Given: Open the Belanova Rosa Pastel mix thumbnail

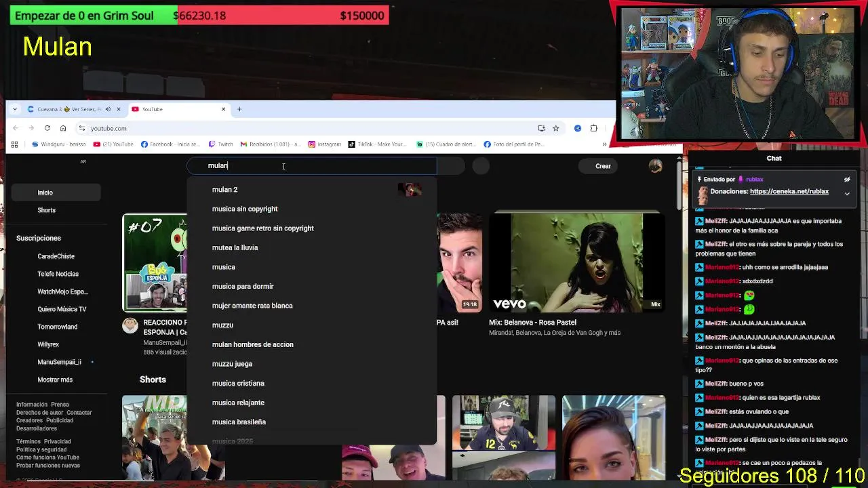Looking at the screenshot, I should pyautogui.click(x=577, y=262).
